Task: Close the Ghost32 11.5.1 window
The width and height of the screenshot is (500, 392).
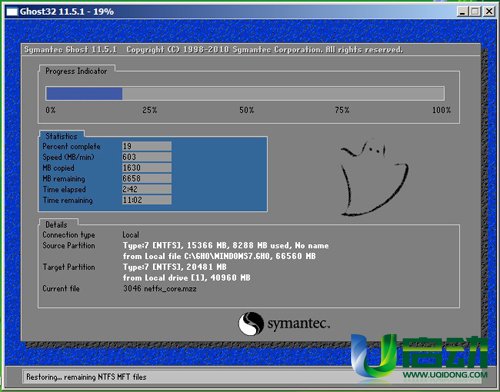Action: click(489, 12)
